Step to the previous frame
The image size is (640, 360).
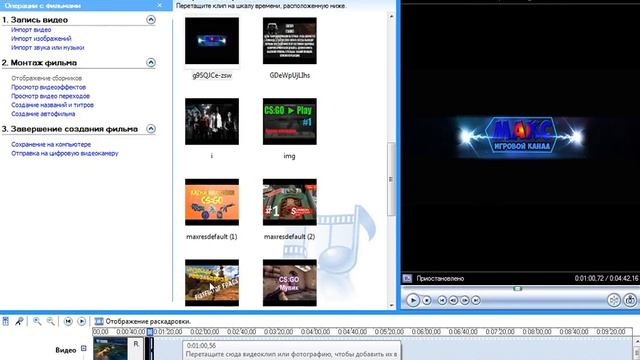pos(453,300)
